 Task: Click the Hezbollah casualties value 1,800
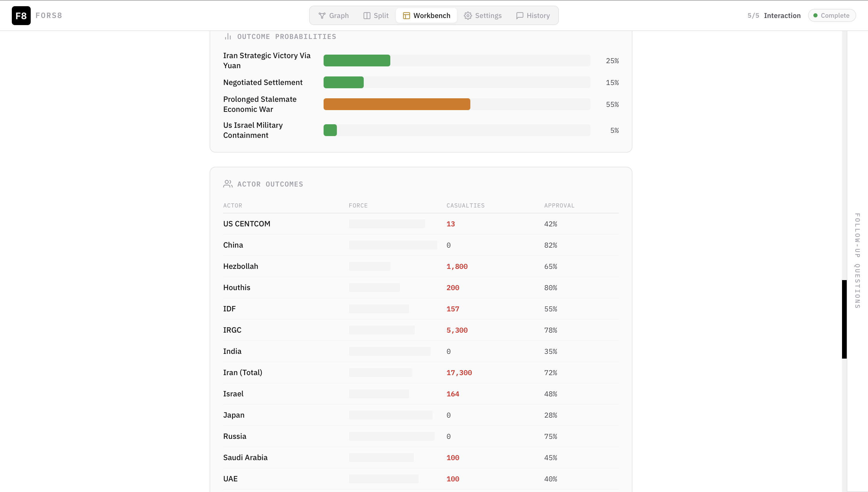click(457, 267)
